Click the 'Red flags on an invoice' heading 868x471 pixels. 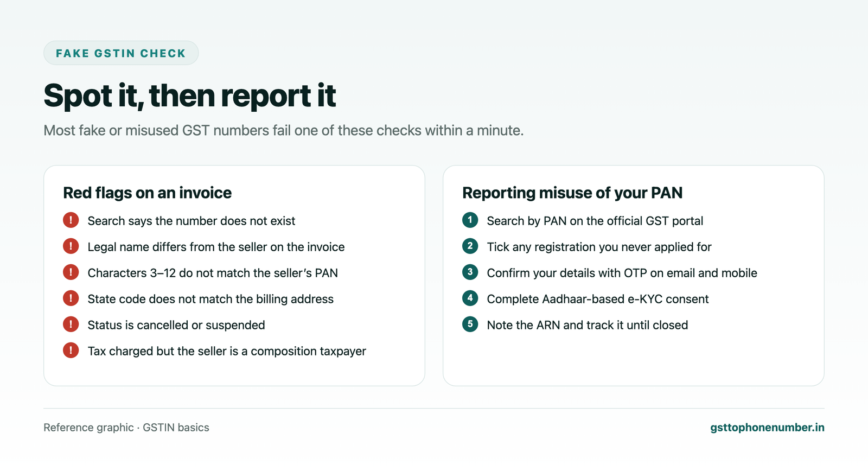pos(148,193)
